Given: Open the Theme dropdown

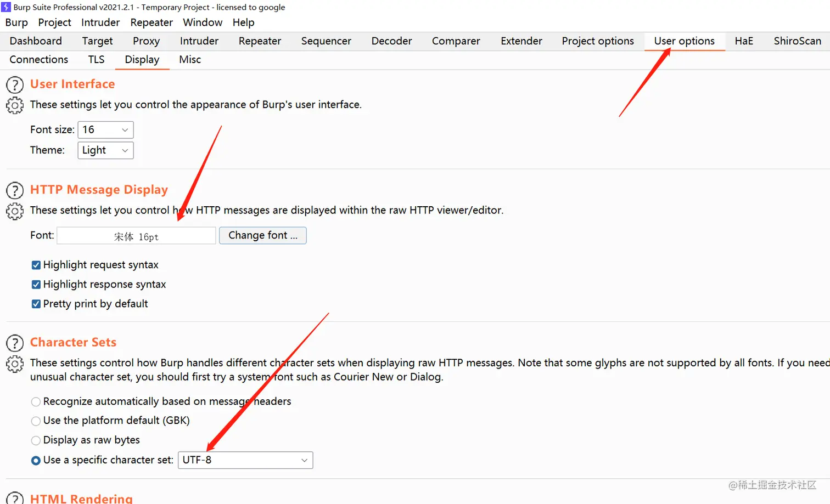Looking at the screenshot, I should click(105, 150).
